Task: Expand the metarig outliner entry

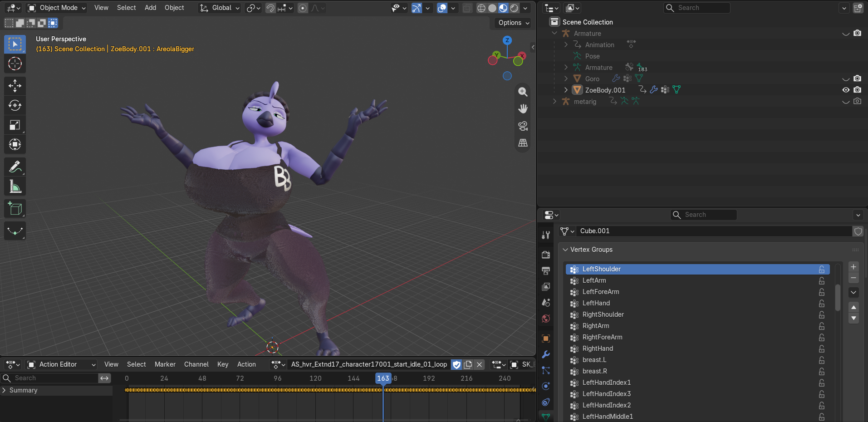Action: [554, 101]
